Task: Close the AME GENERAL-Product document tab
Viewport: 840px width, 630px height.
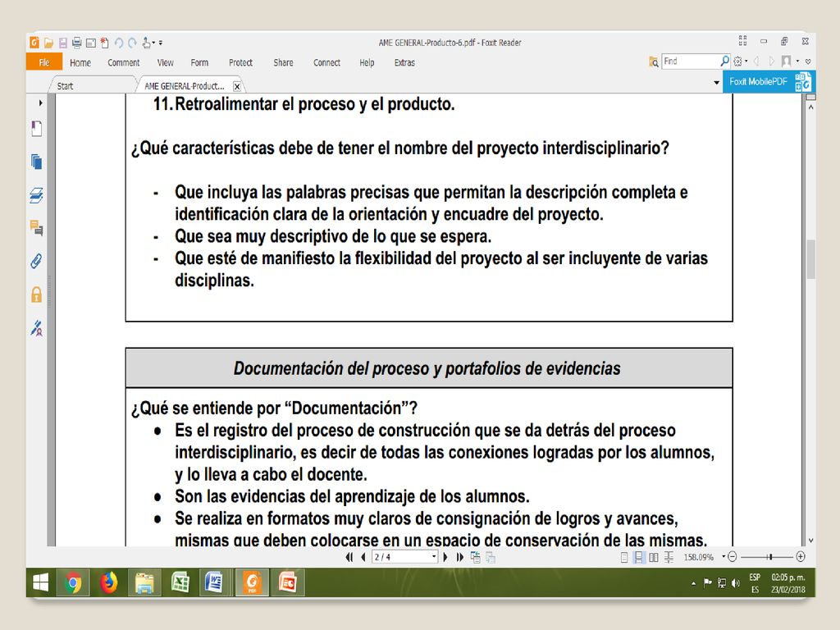Action: [x=237, y=86]
